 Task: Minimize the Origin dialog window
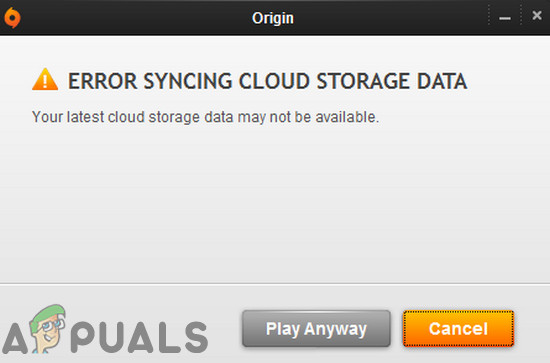[x=505, y=18]
